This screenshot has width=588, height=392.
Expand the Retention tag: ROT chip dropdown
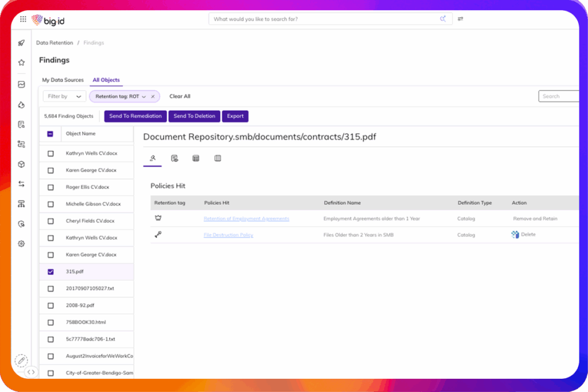click(x=144, y=96)
